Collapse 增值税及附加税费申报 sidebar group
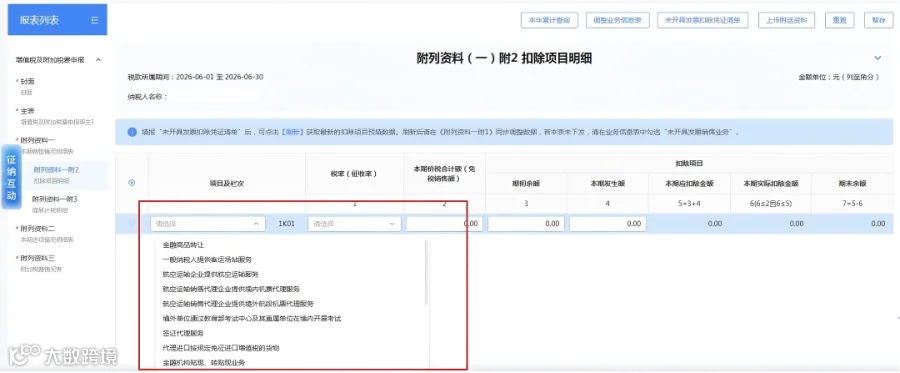 [98, 60]
